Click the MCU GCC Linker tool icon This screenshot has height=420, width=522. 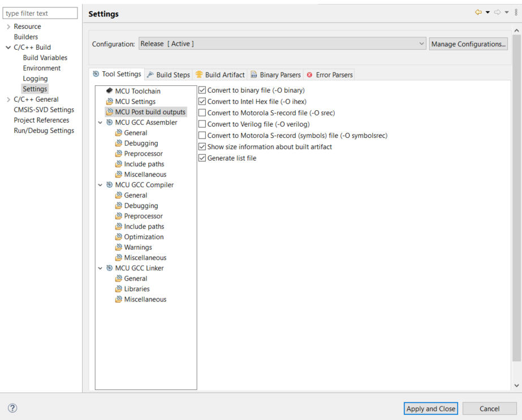tap(109, 268)
